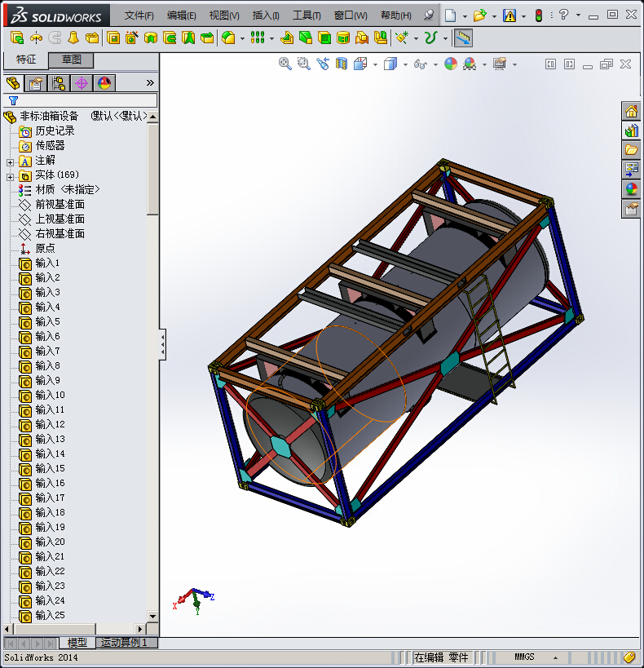This screenshot has height=668, width=644.
Task: Click Zoom to Area magnifier icon
Action: click(304, 64)
